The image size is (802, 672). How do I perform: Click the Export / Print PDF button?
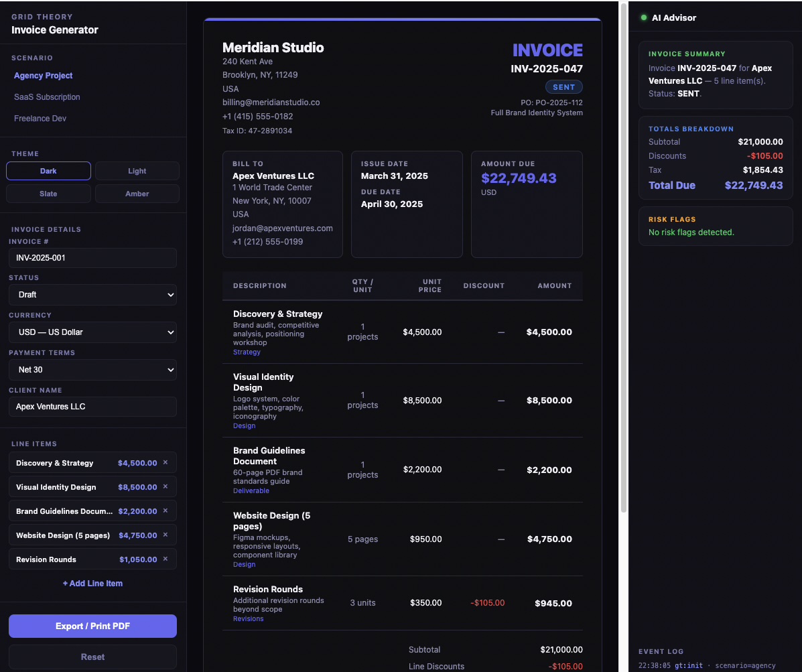pyautogui.click(x=92, y=626)
